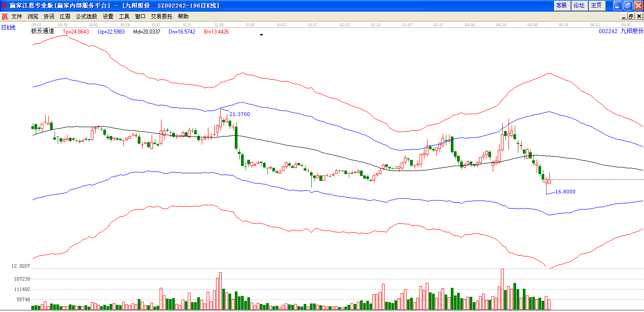Click the 09-01 date marker
The height and width of the screenshot is (312, 644).
point(36,25)
